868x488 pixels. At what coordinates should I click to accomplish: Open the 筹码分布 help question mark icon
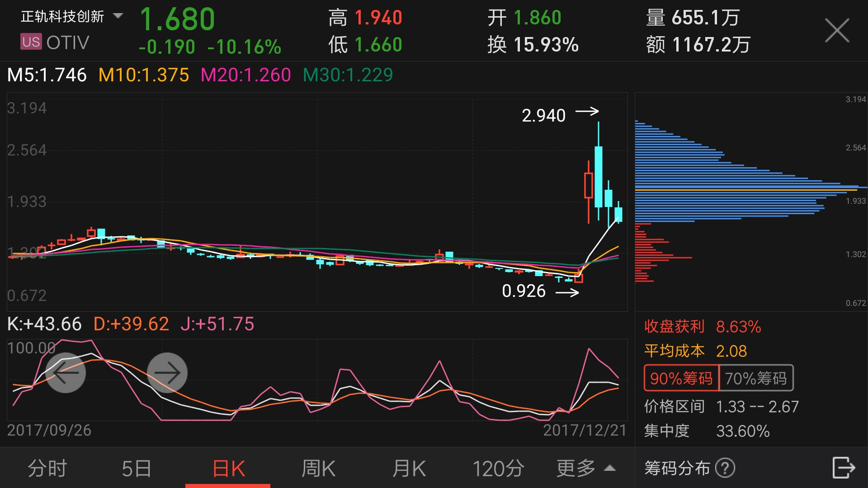725,468
